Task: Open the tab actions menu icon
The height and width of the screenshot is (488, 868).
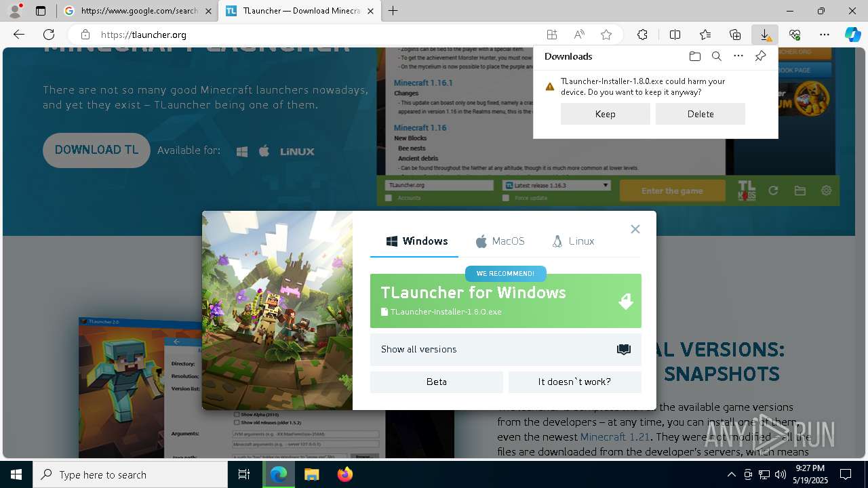Action: (41, 11)
